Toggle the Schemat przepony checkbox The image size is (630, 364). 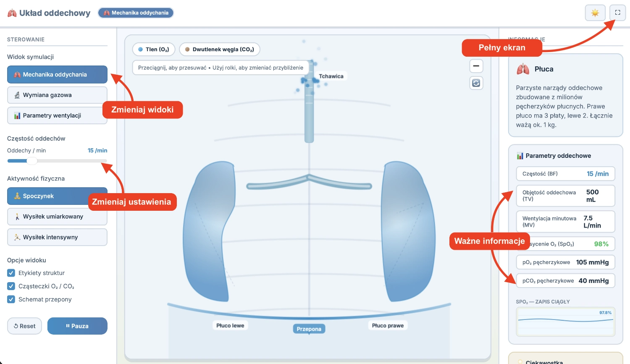(11, 299)
